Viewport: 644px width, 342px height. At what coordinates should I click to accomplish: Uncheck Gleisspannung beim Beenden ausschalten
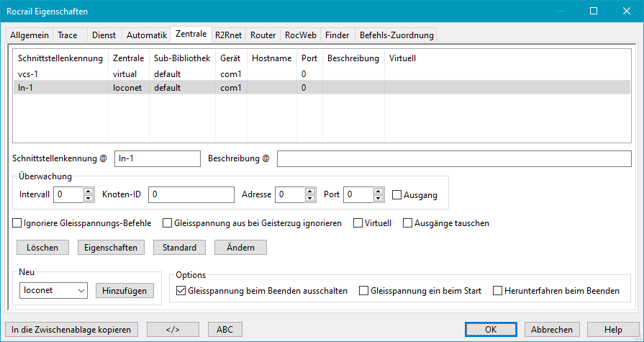coord(181,291)
